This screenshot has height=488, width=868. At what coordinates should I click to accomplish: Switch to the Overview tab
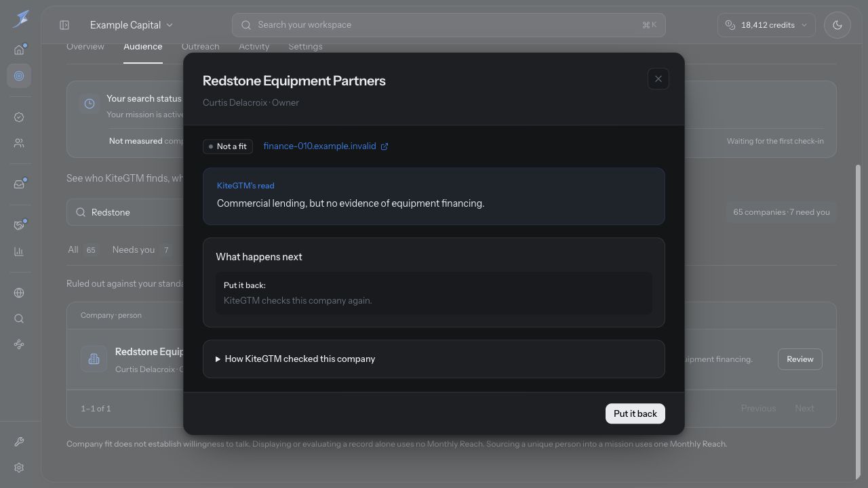pyautogui.click(x=85, y=47)
